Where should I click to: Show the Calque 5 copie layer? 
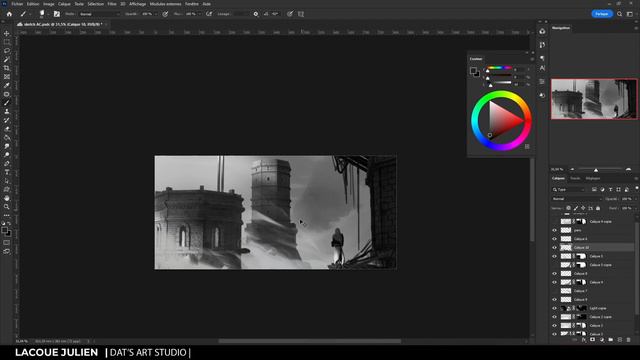(x=554, y=265)
